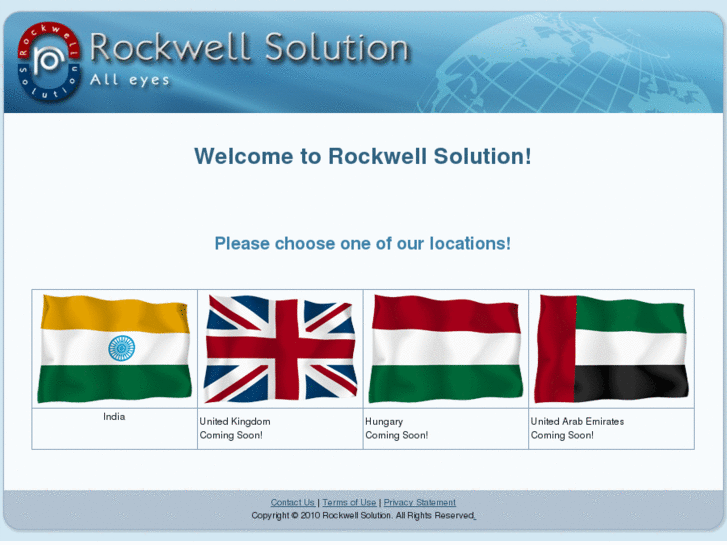Click the Welcome to Rockwell Solution heading
727x545 pixels.
coord(363,156)
